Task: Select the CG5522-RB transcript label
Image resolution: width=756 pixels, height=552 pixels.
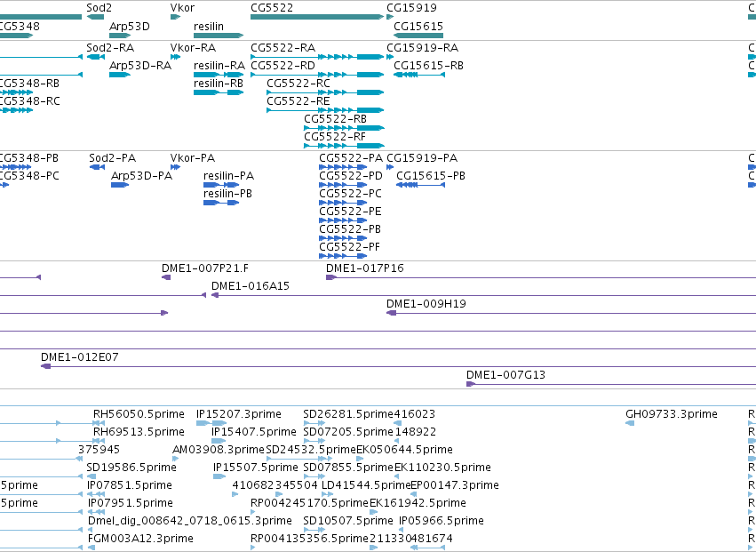Action: [x=336, y=119]
